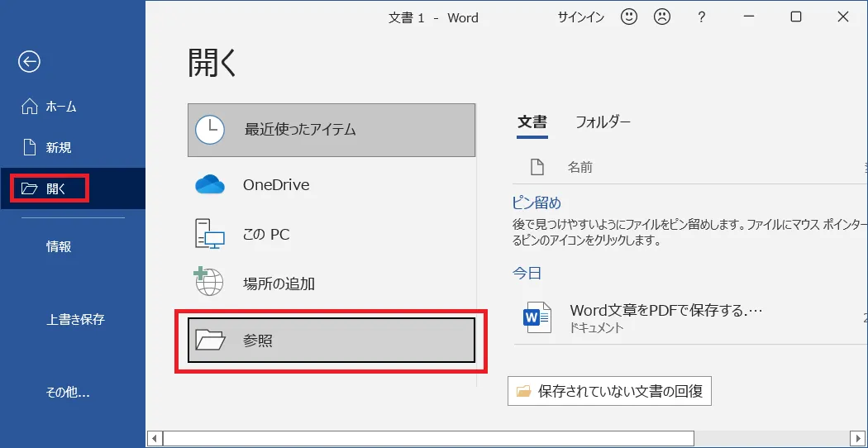868x448 pixels.
Task: Click the clock icon for recent items
Action: 210,130
